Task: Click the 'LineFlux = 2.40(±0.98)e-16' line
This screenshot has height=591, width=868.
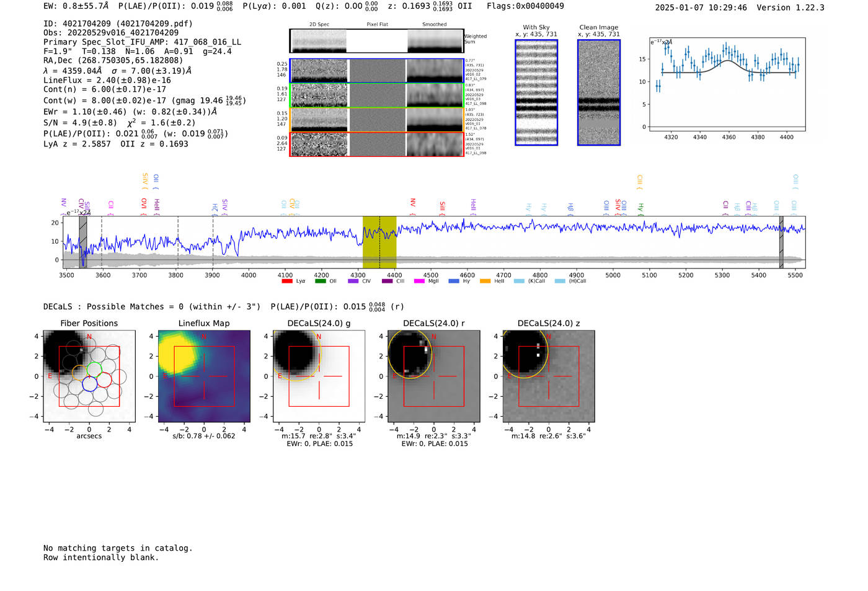Action: [x=107, y=81]
